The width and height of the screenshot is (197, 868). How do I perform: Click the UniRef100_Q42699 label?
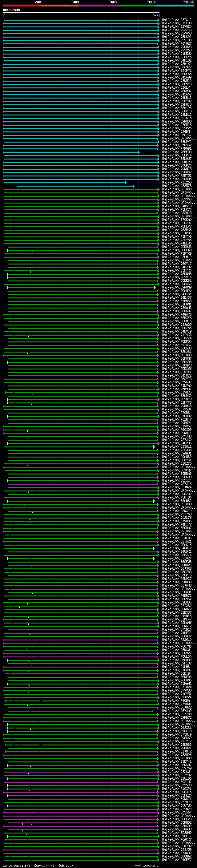[x=177, y=78]
